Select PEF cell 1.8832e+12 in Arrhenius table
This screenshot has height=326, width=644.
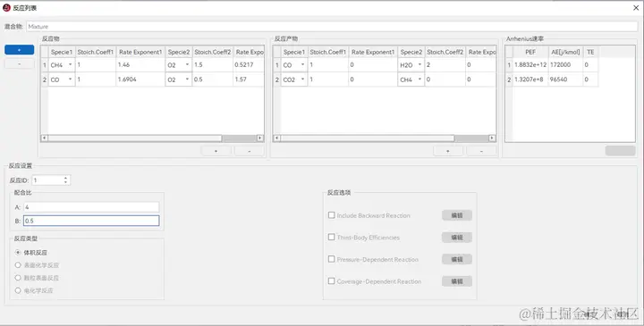[x=530, y=65]
